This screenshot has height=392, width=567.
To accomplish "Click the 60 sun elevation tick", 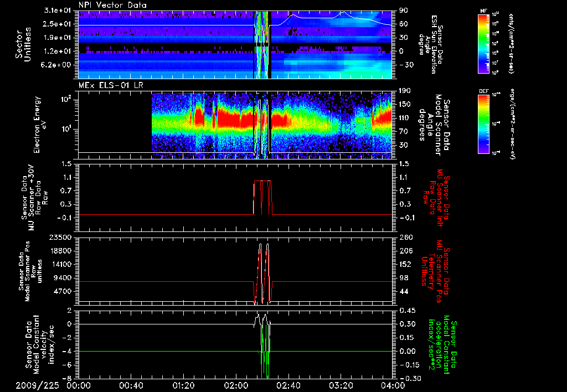I will pyautogui.click(x=403, y=24).
